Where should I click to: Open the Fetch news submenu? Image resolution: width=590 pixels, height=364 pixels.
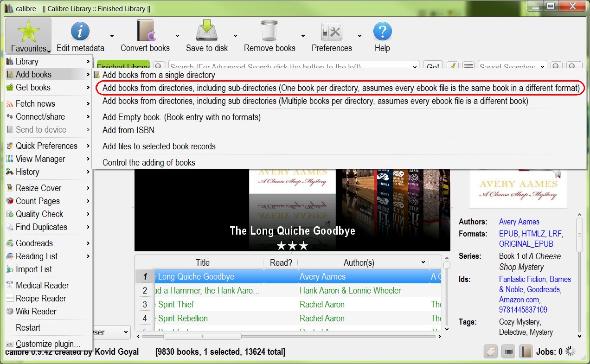(x=48, y=103)
